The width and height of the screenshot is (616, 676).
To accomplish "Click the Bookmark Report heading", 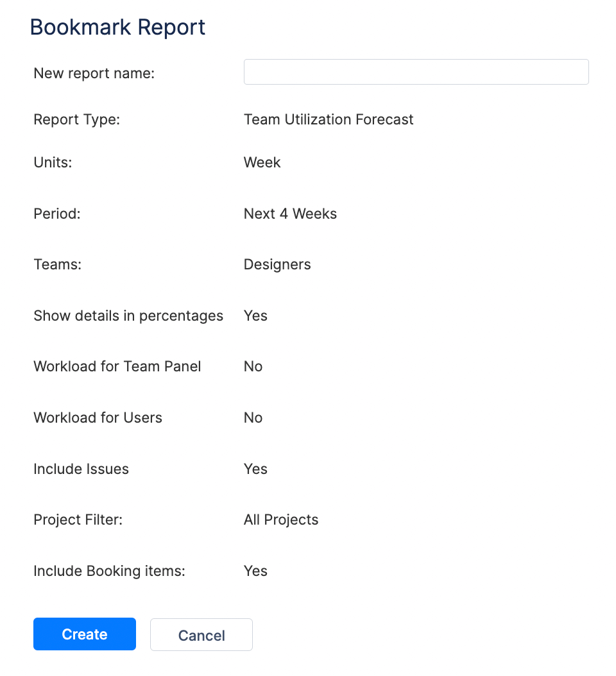I will pyautogui.click(x=117, y=28).
